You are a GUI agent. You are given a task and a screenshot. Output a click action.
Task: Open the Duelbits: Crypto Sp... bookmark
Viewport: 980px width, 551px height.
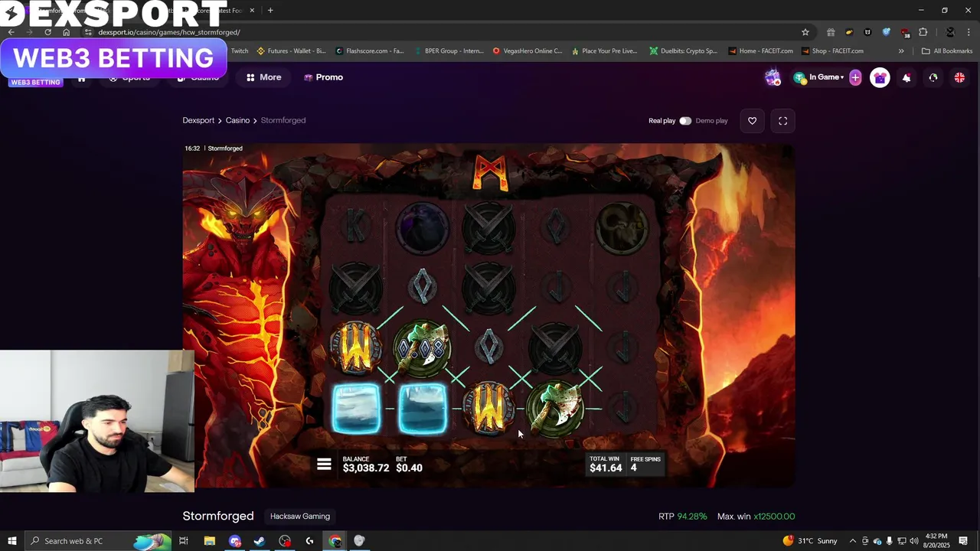coord(684,51)
